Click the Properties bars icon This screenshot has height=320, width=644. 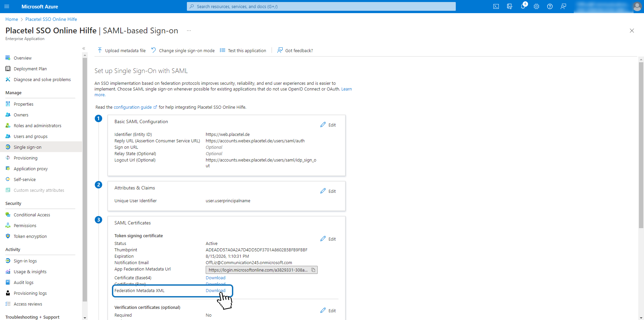[8, 104]
